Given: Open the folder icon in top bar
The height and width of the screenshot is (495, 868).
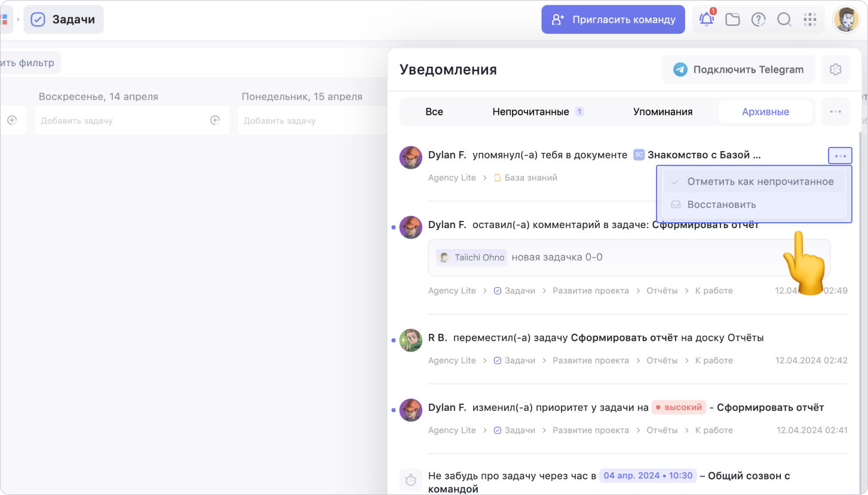Looking at the screenshot, I should point(732,20).
